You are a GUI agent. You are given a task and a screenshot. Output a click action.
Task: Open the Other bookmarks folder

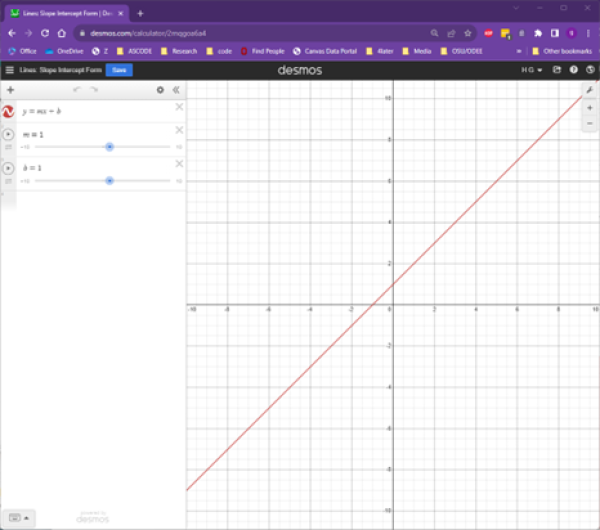(562, 51)
